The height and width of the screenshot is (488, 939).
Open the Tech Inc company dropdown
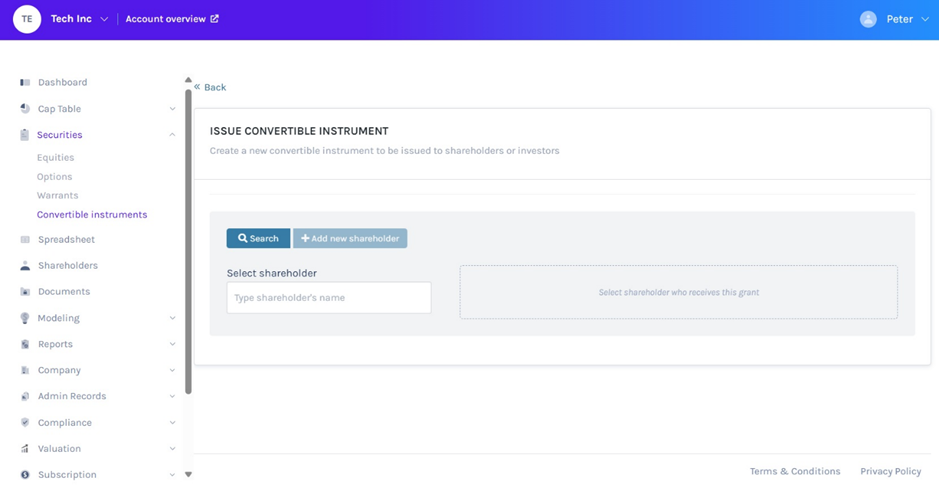click(x=104, y=19)
